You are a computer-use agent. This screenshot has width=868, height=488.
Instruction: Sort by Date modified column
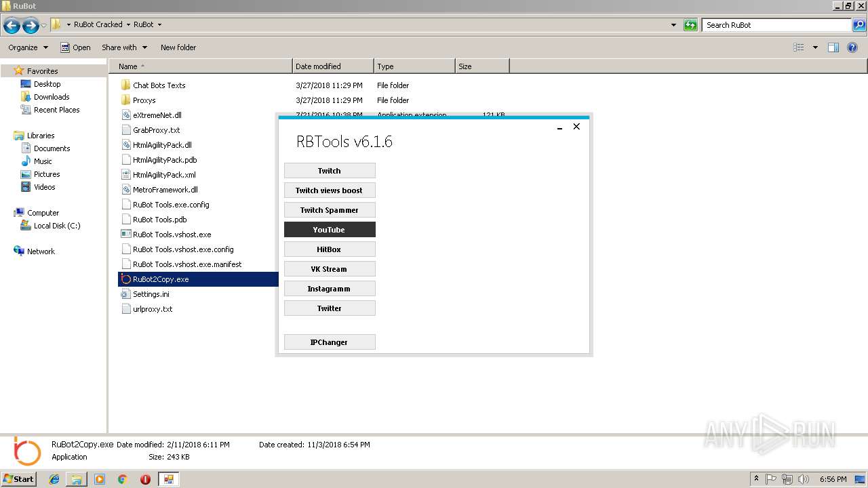point(333,66)
